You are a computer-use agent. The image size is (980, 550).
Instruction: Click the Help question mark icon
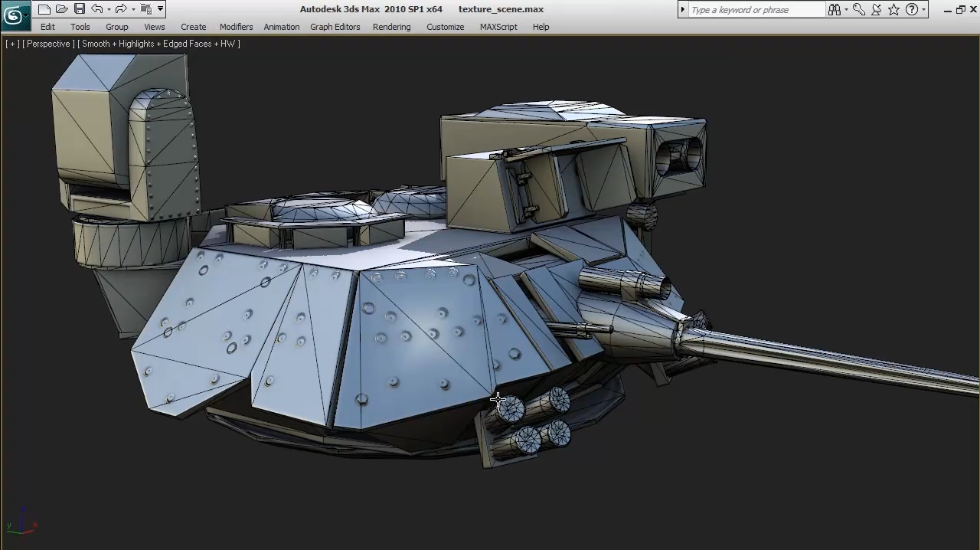[x=912, y=9]
